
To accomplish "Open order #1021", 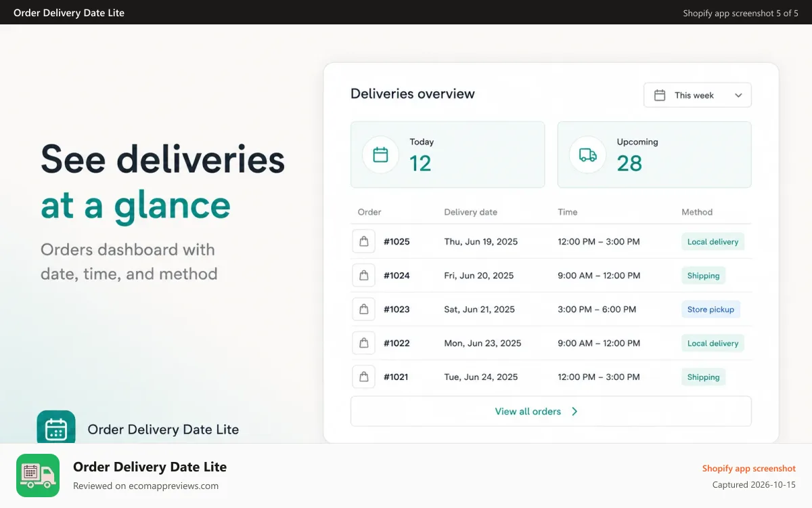I will (396, 377).
